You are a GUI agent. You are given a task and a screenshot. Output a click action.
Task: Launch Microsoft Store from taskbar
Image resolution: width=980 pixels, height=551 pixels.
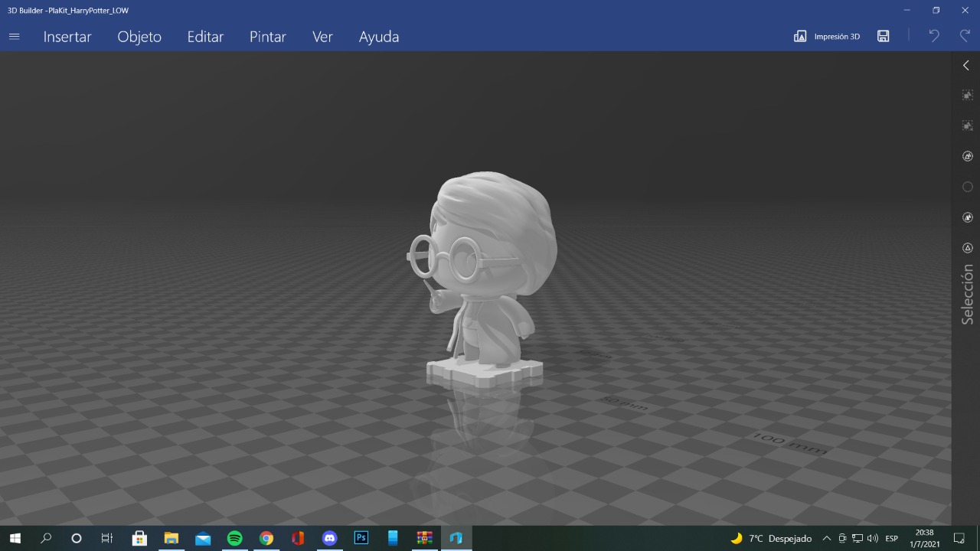139,538
